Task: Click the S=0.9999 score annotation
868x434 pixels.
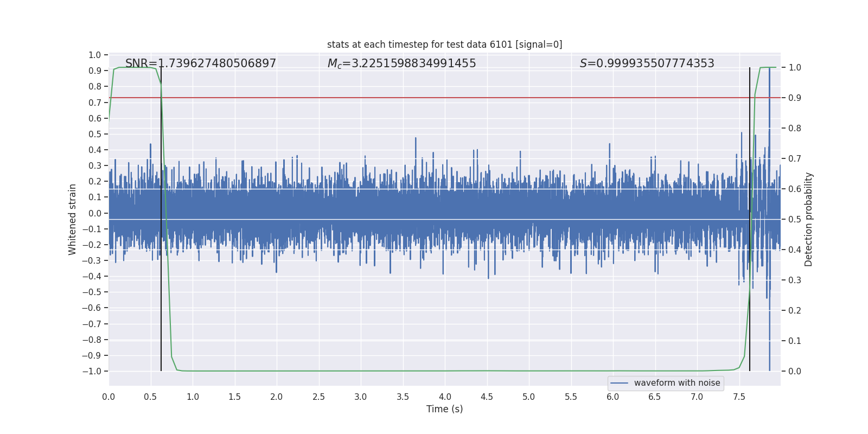Action: point(647,63)
